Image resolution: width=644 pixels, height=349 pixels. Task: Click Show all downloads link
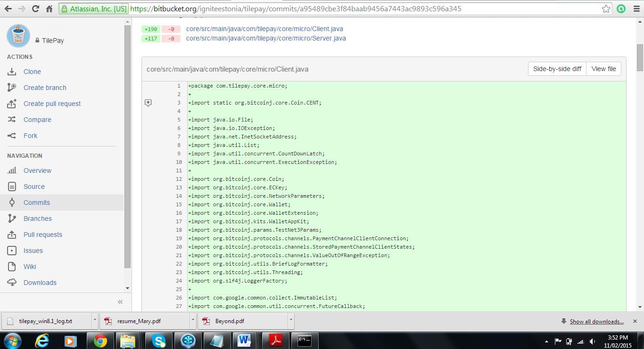coord(596,321)
